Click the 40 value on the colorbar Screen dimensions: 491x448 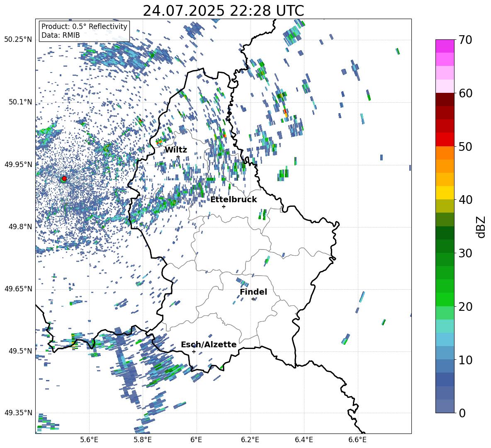tap(465, 200)
